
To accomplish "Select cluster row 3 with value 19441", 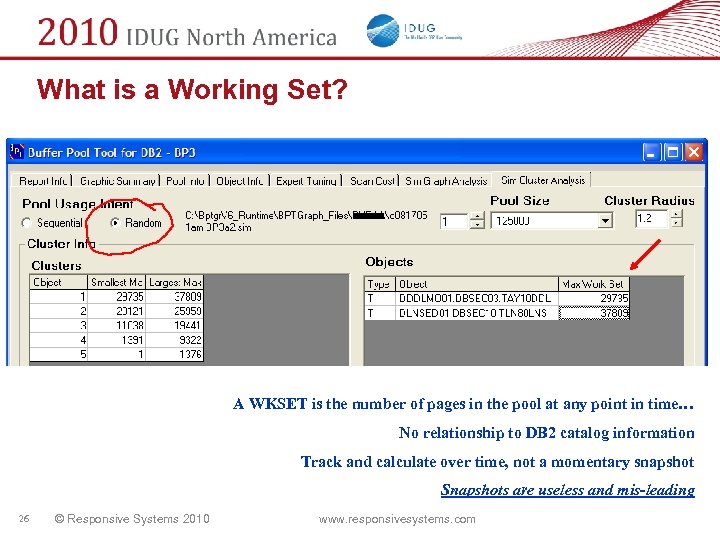I will coord(116,325).
